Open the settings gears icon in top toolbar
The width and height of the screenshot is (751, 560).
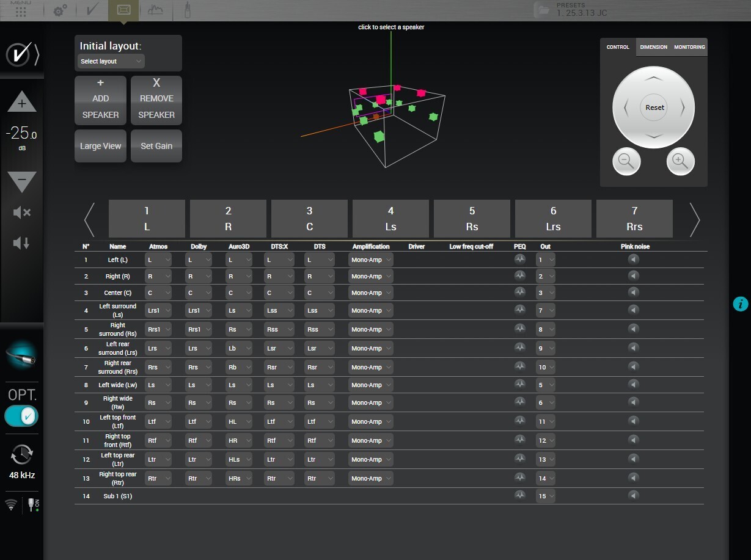[x=60, y=10]
